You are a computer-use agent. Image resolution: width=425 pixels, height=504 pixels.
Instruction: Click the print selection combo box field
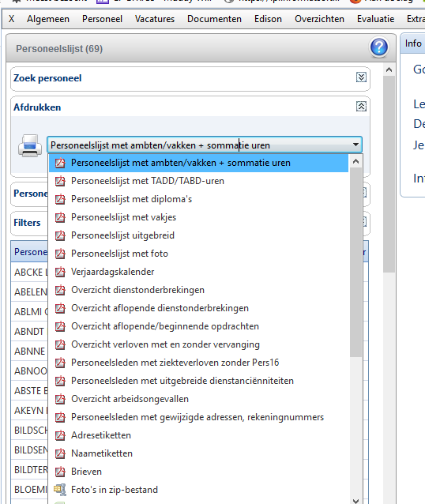(x=205, y=145)
